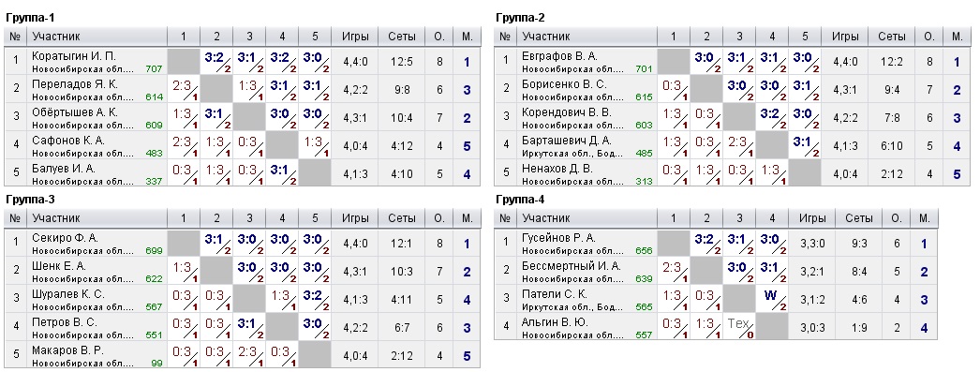Open the 3:2 match Коратыгин versus Переладов

coord(216,61)
